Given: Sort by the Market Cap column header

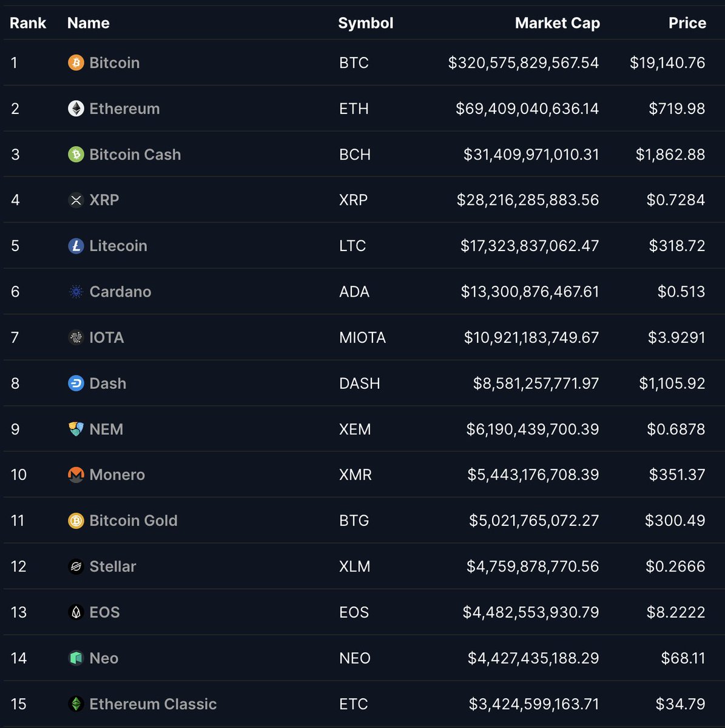Looking at the screenshot, I should (558, 23).
